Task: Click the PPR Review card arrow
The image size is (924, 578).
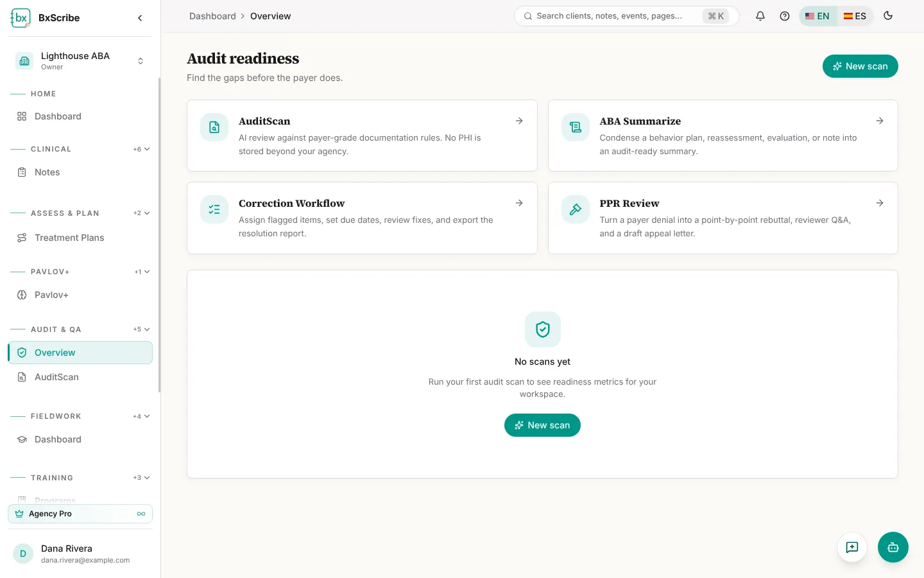Action: click(x=880, y=203)
